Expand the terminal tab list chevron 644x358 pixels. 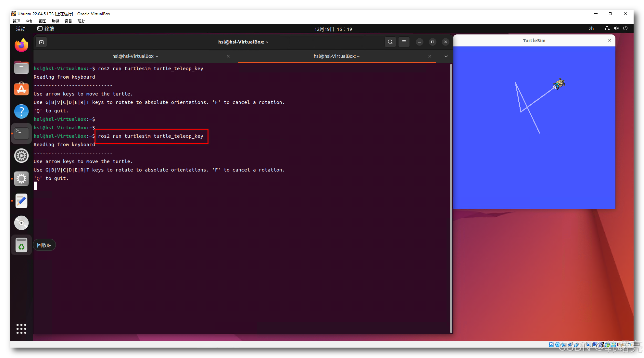pos(446,56)
